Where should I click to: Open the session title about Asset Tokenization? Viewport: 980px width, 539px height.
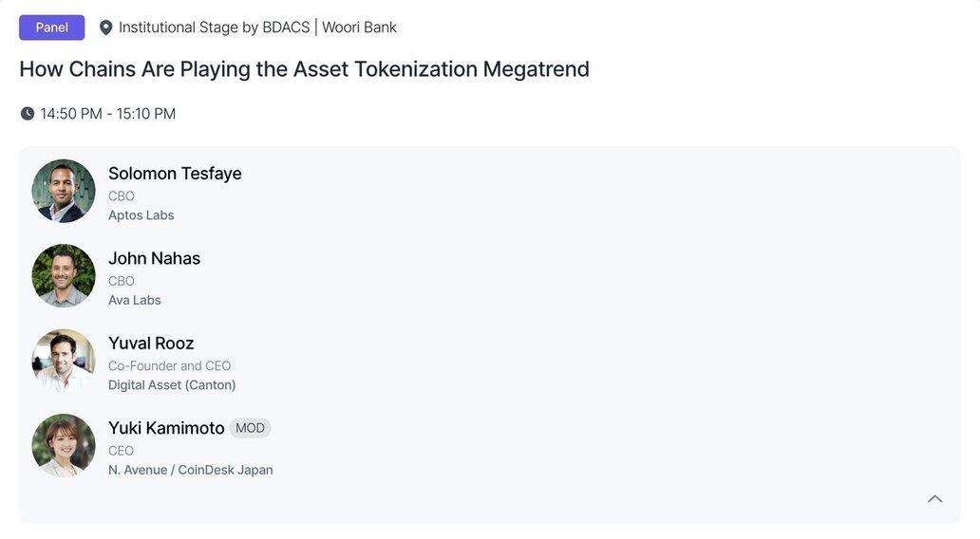(305, 69)
